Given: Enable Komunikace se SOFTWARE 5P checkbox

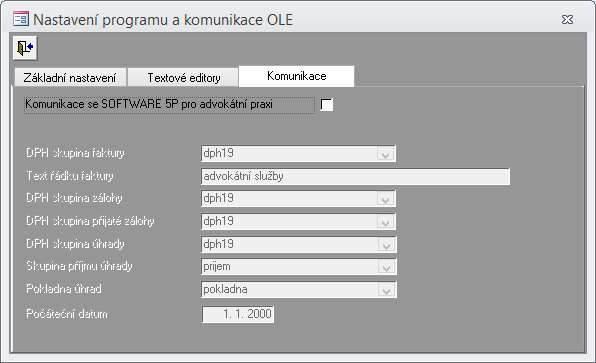Looking at the screenshot, I should 327,105.
